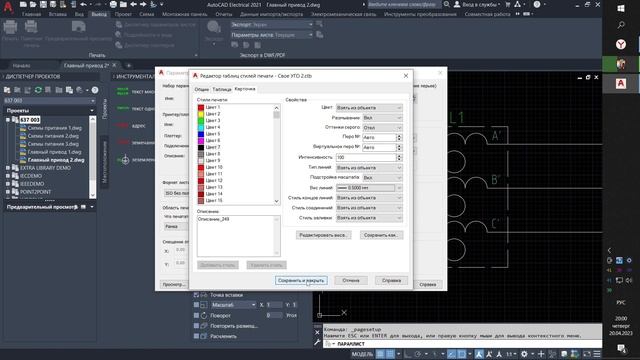Click the Save icon in quick access toolbar
Viewport: 640px width, 360px height.
pos(43,4)
